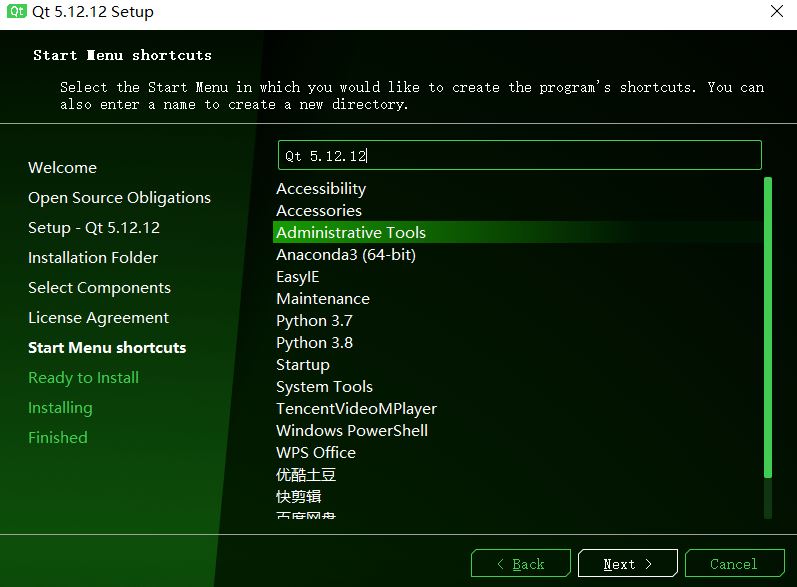The image size is (797, 587).
Task: Click Open Source Obligations step
Action: click(119, 197)
